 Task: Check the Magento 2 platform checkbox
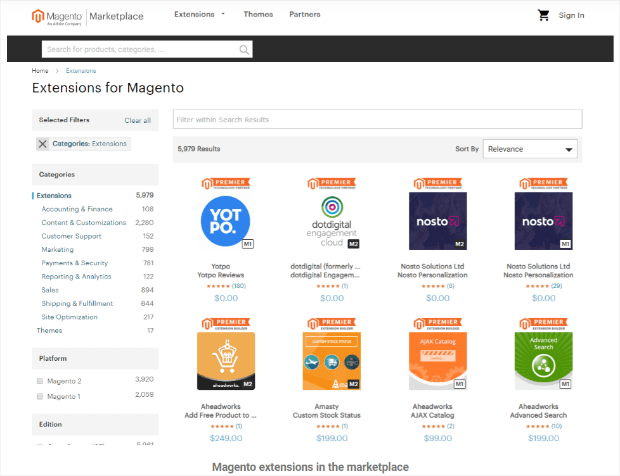pyautogui.click(x=40, y=381)
